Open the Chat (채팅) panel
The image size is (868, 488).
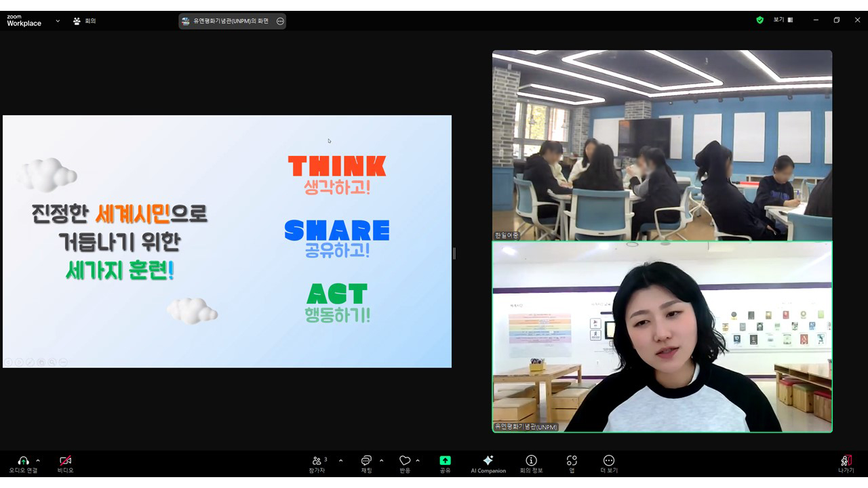pyautogui.click(x=366, y=461)
